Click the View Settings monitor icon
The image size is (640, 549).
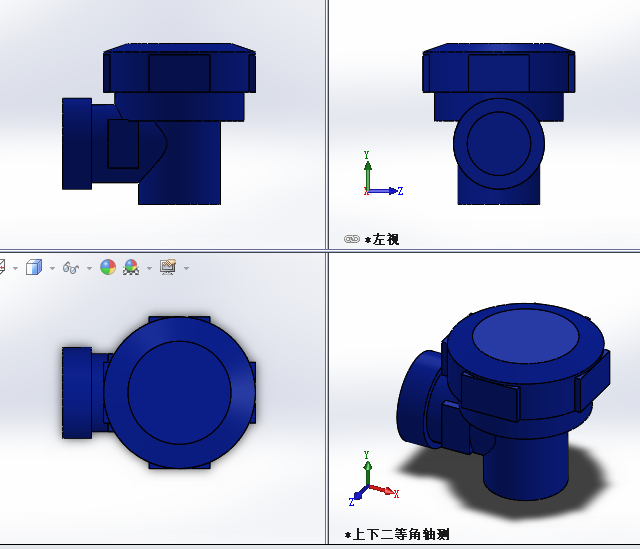[168, 267]
